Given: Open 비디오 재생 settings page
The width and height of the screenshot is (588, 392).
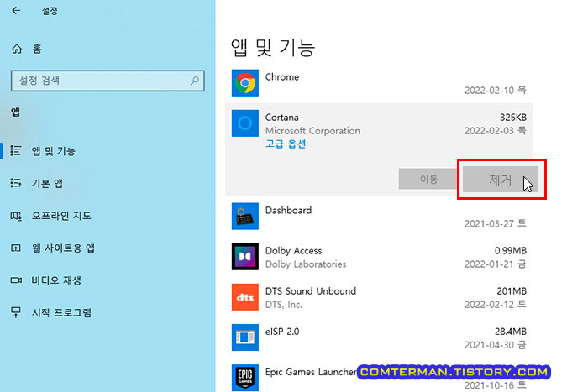Looking at the screenshot, I should click(x=56, y=280).
